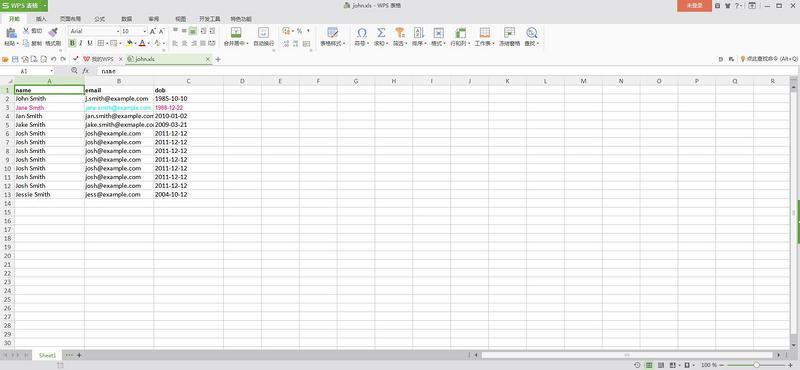The height and width of the screenshot is (370, 800).
Task: Toggle bold formatting
Action: (72, 43)
